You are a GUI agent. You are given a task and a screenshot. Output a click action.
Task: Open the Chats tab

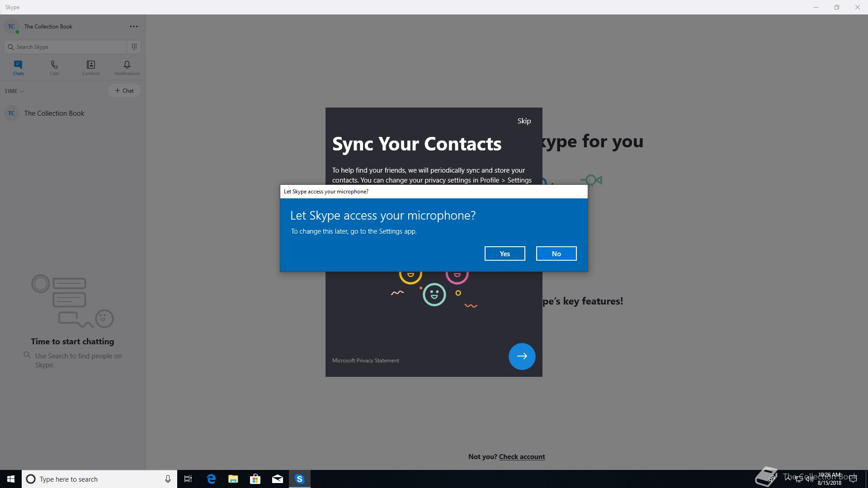18,68
